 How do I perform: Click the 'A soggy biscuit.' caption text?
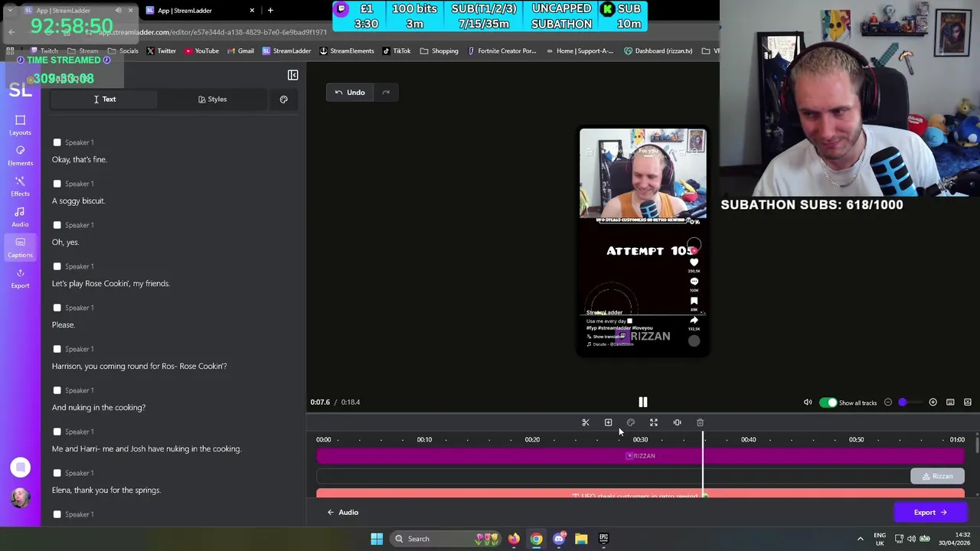(78, 201)
